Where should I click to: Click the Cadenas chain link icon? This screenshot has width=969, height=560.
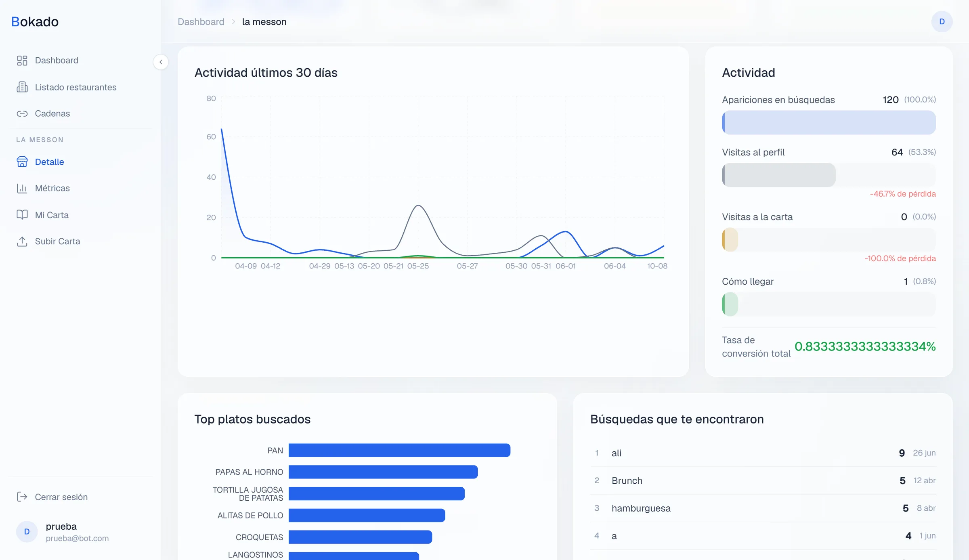pos(22,114)
